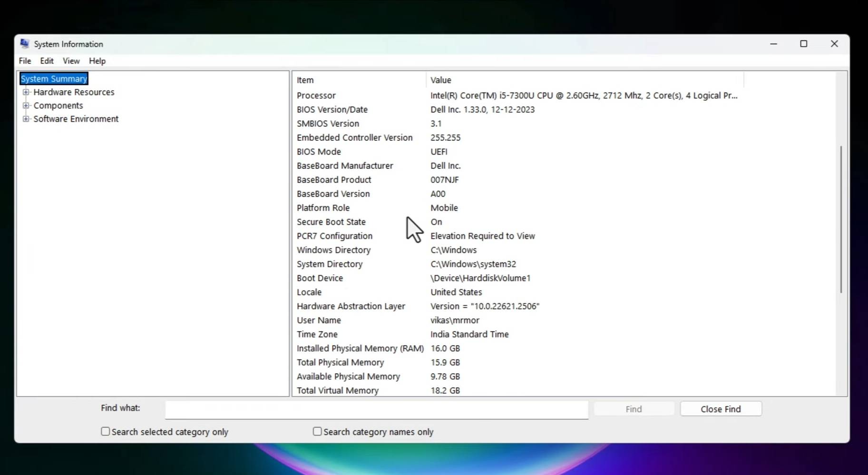
Task: Click the value vikas\mrmor
Action: tap(455, 320)
